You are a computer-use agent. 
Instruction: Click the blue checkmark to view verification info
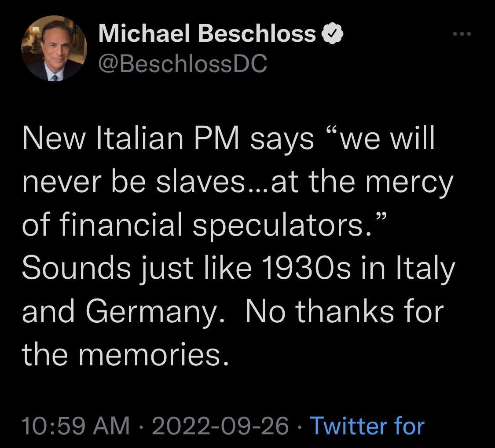point(333,33)
